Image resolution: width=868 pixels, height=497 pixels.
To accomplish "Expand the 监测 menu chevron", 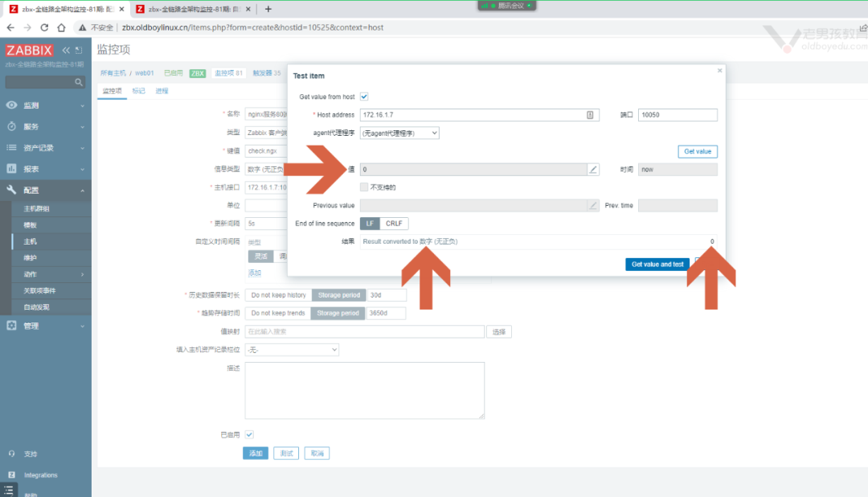I will pyautogui.click(x=83, y=106).
